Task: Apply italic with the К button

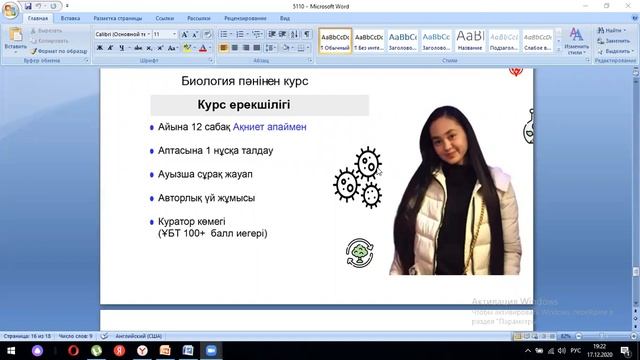Action: click(x=110, y=48)
